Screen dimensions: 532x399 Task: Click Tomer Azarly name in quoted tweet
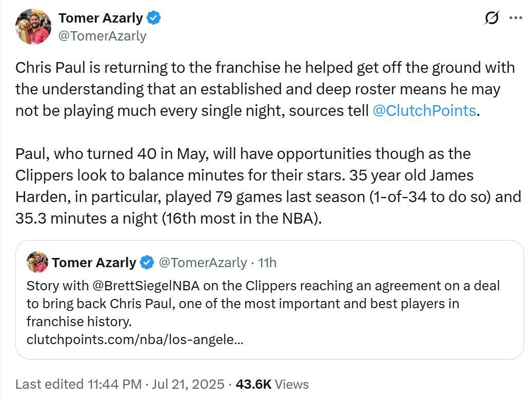(x=94, y=263)
